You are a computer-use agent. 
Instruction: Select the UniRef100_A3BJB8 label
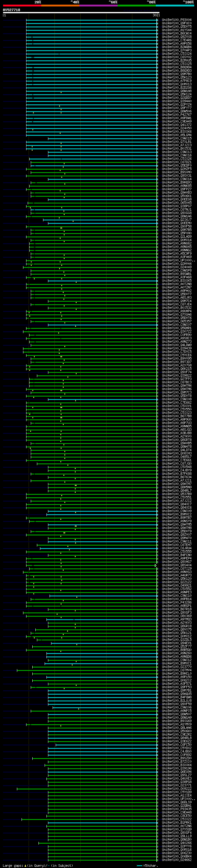[176, 433]
